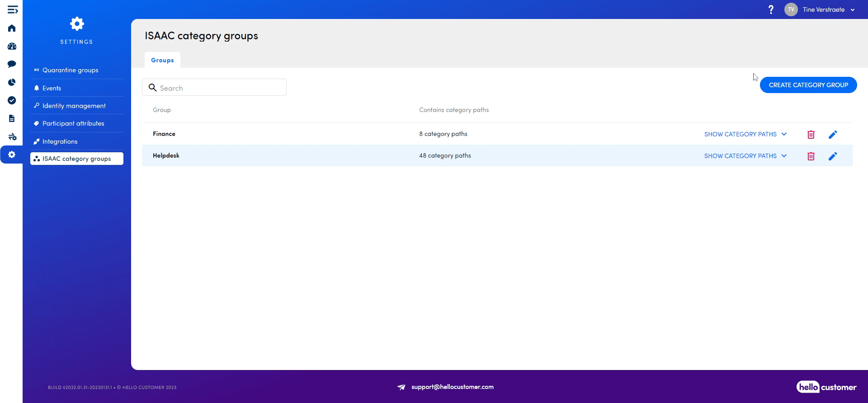Open the conversations speech bubble icon
Screen dimensions: 868x403
coord(12,64)
